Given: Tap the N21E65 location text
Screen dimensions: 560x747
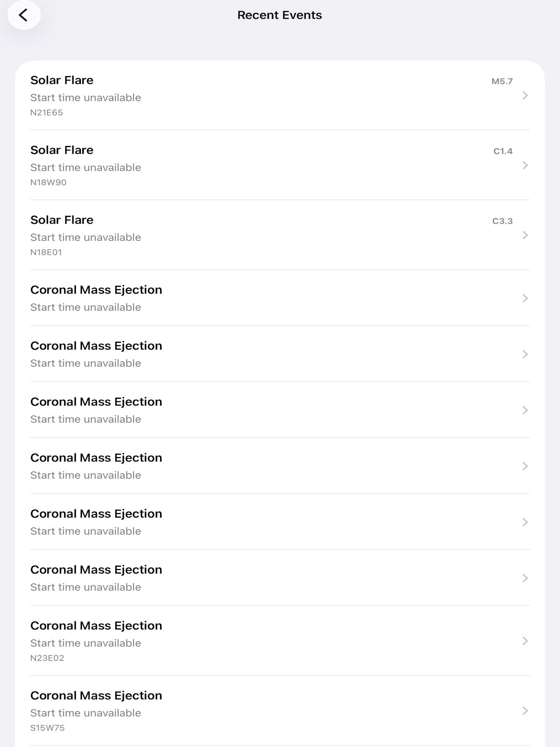Looking at the screenshot, I should pyautogui.click(x=47, y=112).
